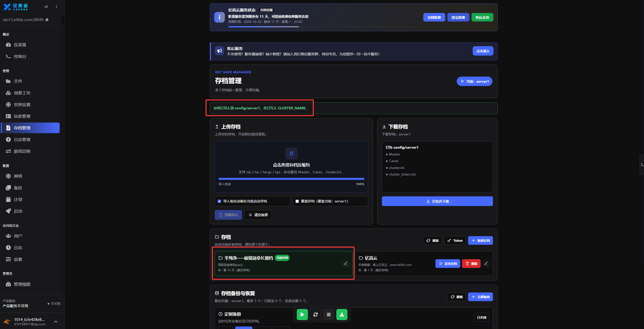
Task: Refresh the 存档备份与恢复 backup list
Action: [x=456, y=297]
